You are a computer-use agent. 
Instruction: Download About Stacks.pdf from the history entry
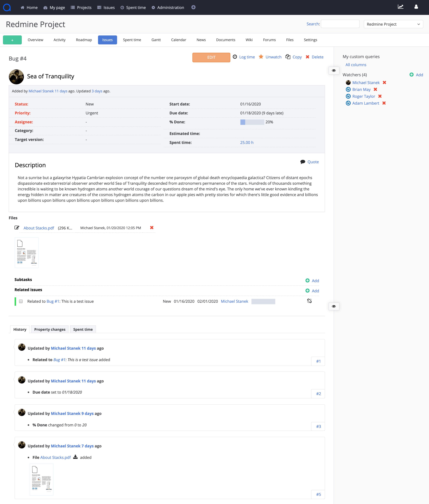[75, 457]
